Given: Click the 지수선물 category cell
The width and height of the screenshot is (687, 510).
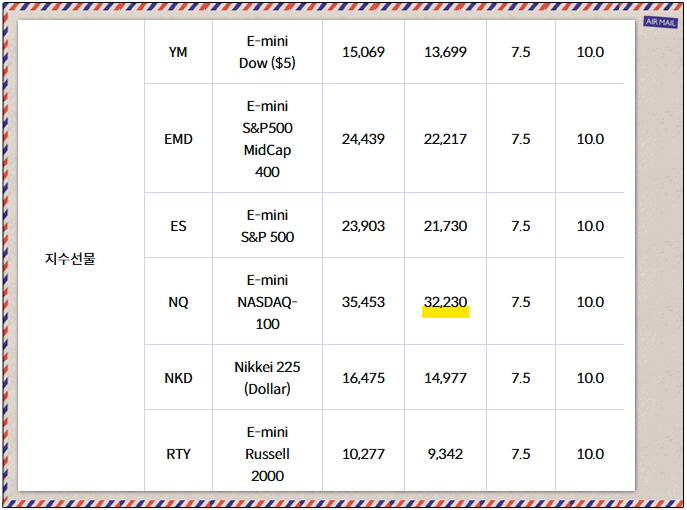Looking at the screenshot, I should 70,259.
